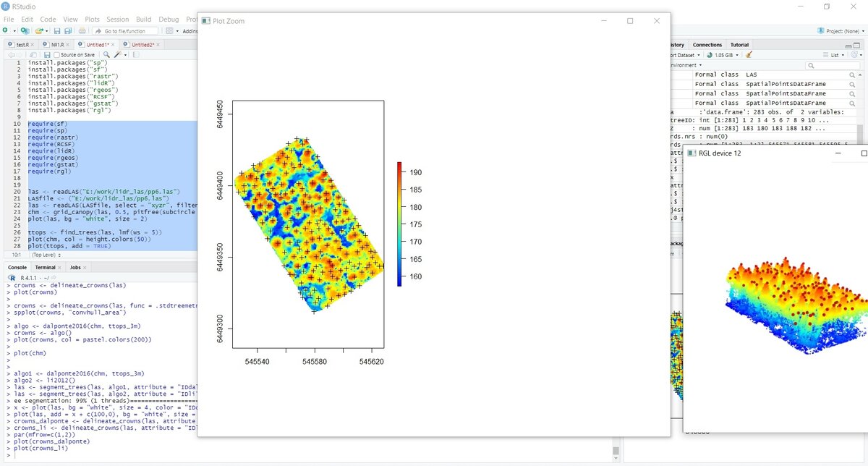The width and height of the screenshot is (868, 466).
Task: Close the test.R tab
Action: click(x=33, y=45)
